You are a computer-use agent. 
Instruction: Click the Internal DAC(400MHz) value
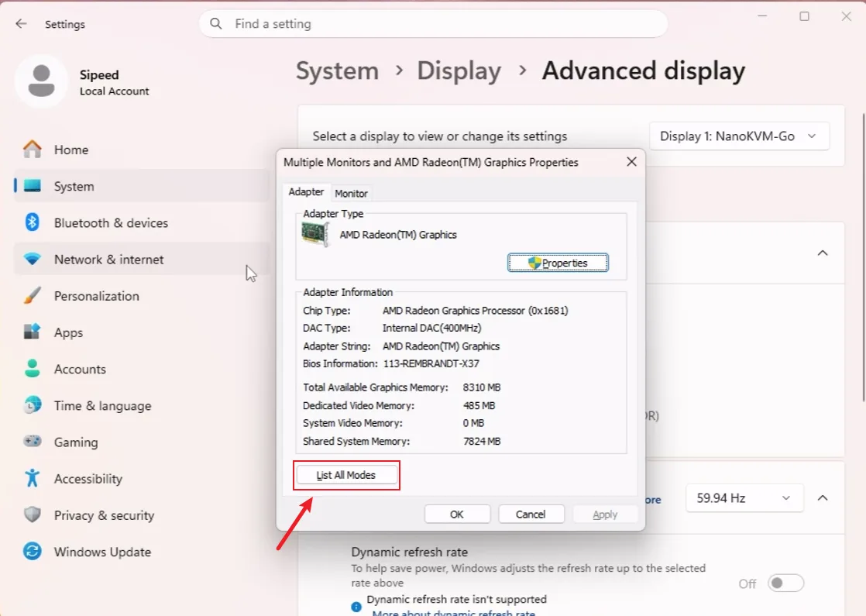point(432,329)
